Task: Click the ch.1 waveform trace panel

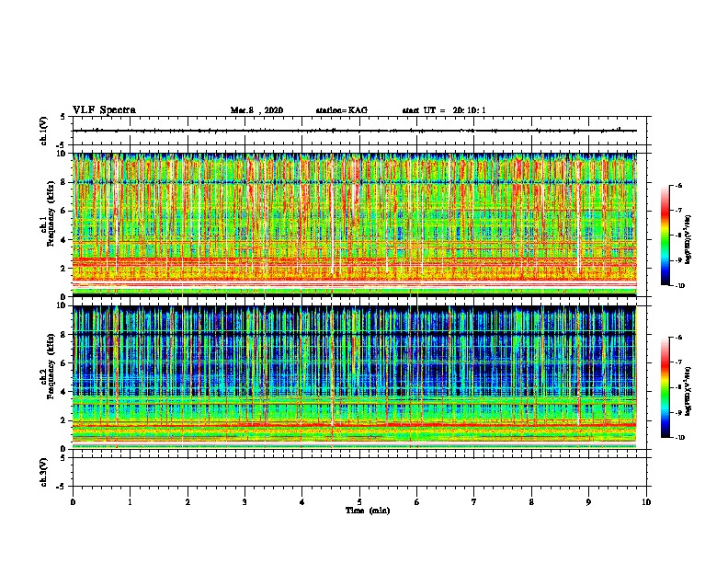Action: pos(359,131)
